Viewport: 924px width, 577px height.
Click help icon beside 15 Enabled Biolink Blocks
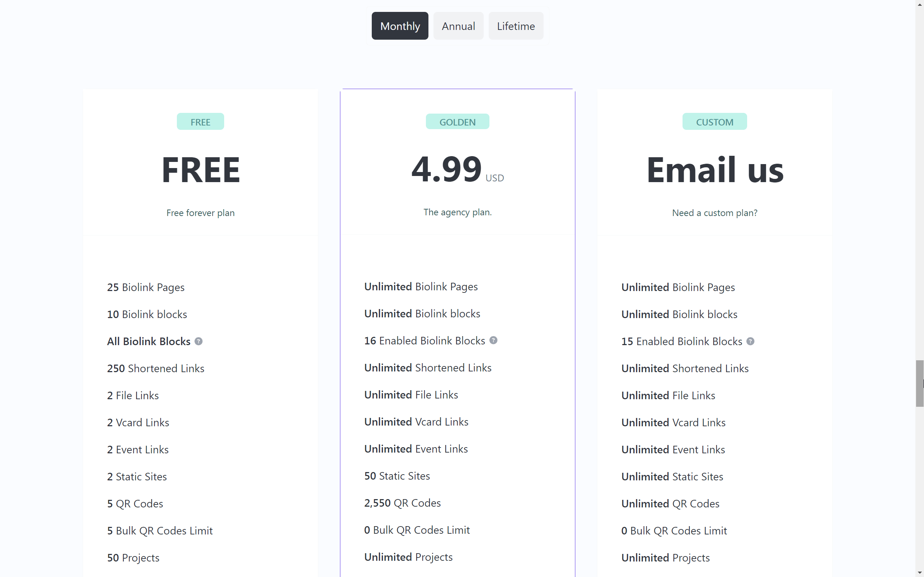(x=750, y=341)
